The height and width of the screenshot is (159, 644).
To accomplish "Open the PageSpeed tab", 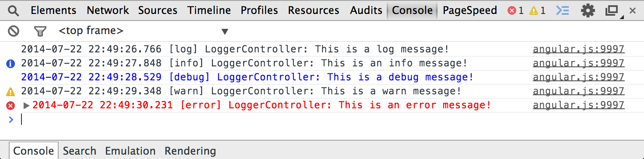I will tap(470, 10).
